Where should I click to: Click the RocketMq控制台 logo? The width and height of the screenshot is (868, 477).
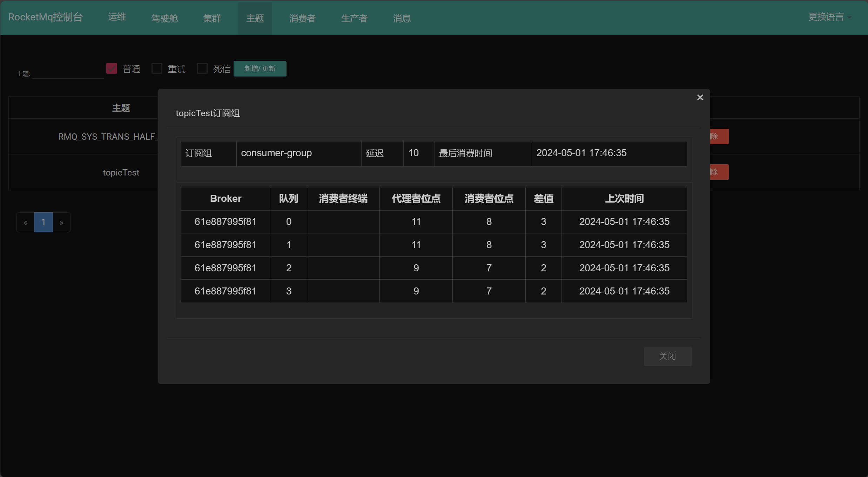point(45,17)
